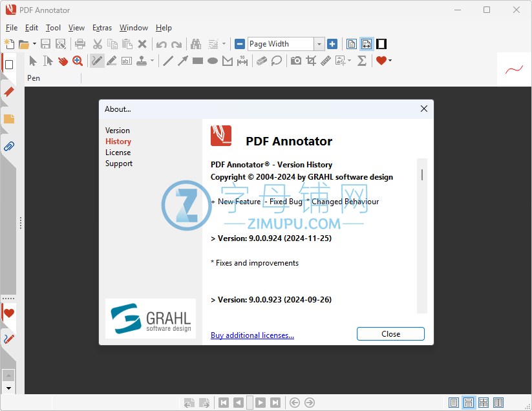Click the version history scrollbar thumb
The image size is (532, 411).
pyautogui.click(x=422, y=175)
